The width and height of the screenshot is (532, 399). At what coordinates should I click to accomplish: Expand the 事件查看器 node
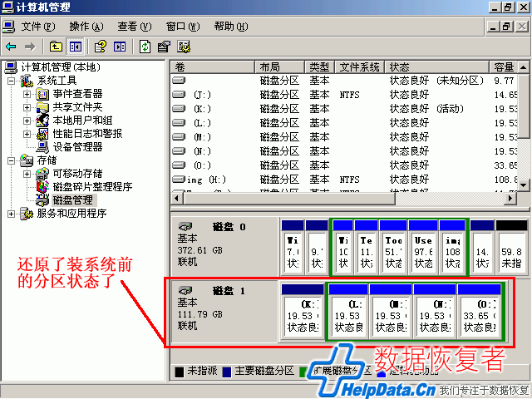[27, 94]
